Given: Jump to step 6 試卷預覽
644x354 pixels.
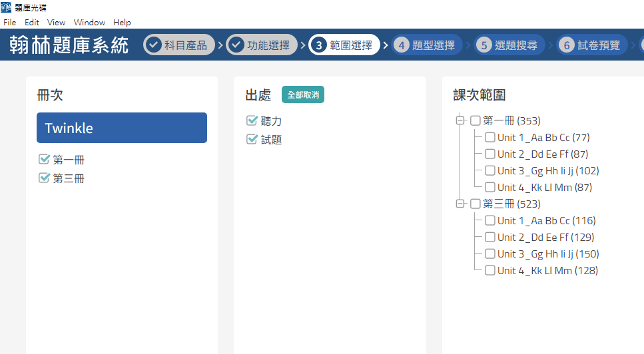Looking at the screenshot, I should (x=592, y=45).
